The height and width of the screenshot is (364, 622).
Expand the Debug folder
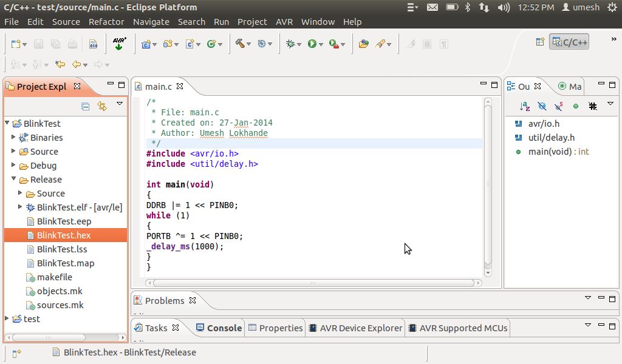click(13, 165)
